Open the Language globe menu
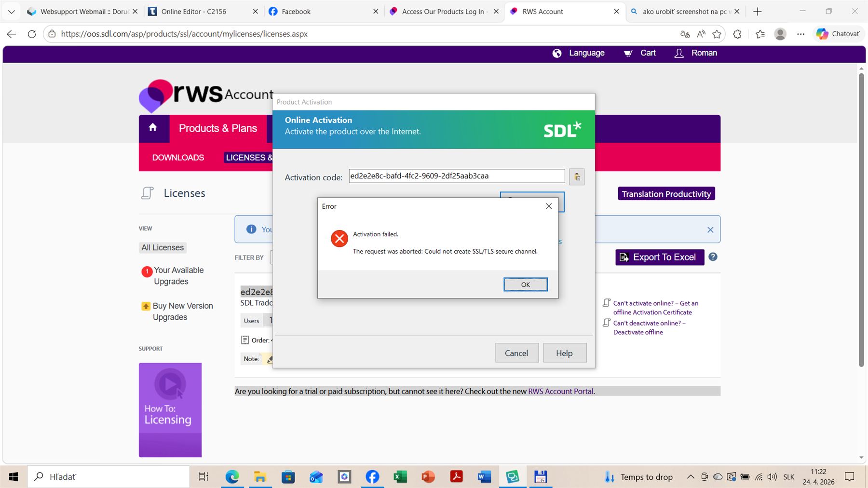The image size is (868, 488). point(578,53)
